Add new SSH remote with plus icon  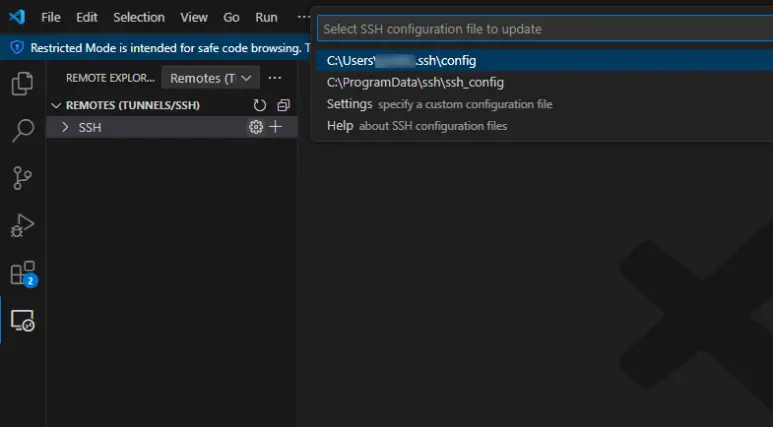276,127
